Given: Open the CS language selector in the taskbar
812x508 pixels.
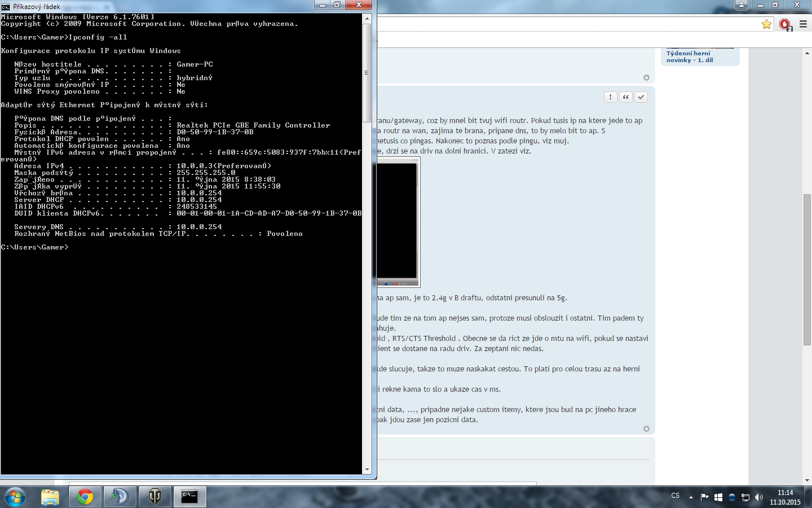Looking at the screenshot, I should (x=676, y=496).
